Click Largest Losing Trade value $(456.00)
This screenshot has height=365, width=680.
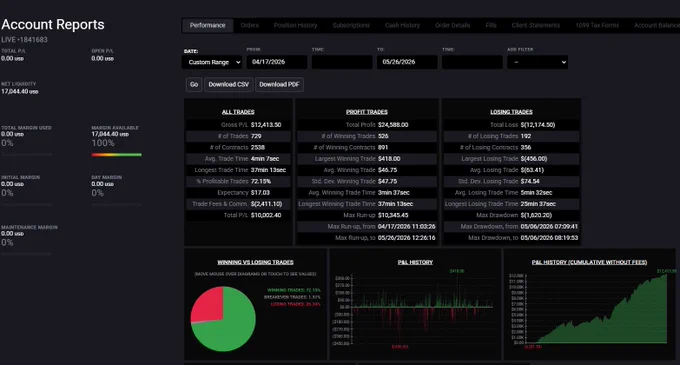pyautogui.click(x=534, y=159)
